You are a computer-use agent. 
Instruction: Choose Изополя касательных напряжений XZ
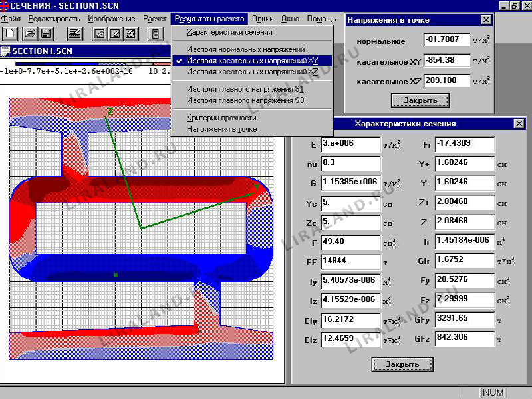coord(251,72)
